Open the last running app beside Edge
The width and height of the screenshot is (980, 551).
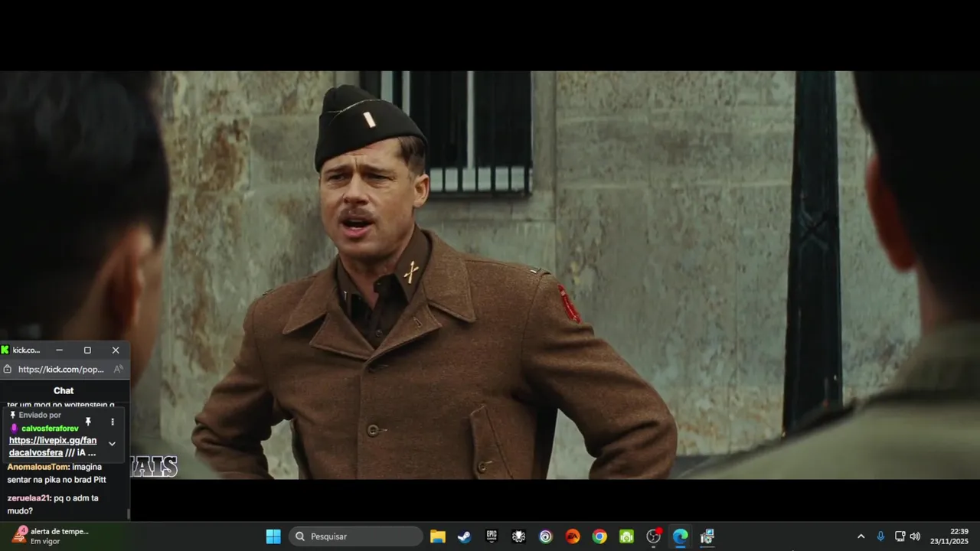(707, 536)
